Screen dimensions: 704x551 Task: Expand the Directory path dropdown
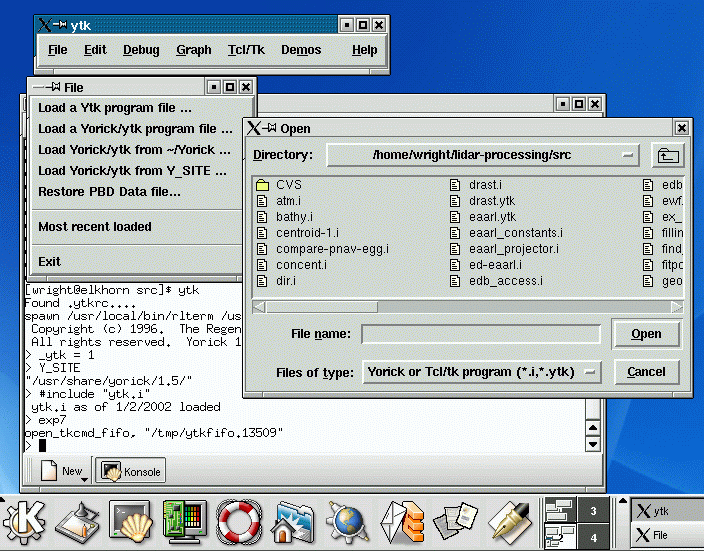[x=627, y=155]
